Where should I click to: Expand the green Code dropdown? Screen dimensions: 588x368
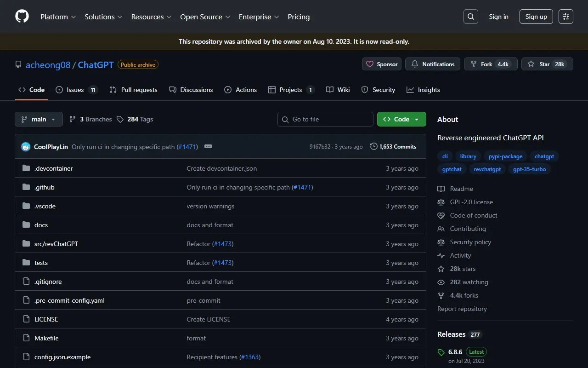(x=401, y=119)
